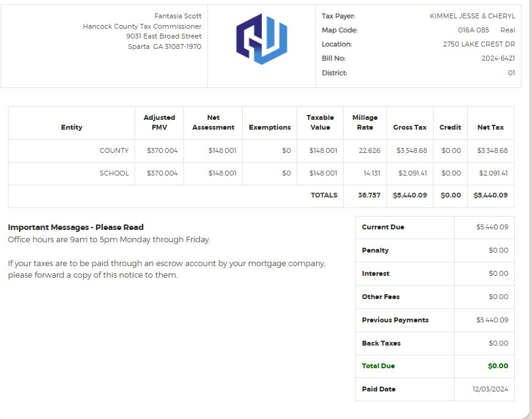
Task: Click the location 2750 LAKE CREST DR
Action: 479,44
